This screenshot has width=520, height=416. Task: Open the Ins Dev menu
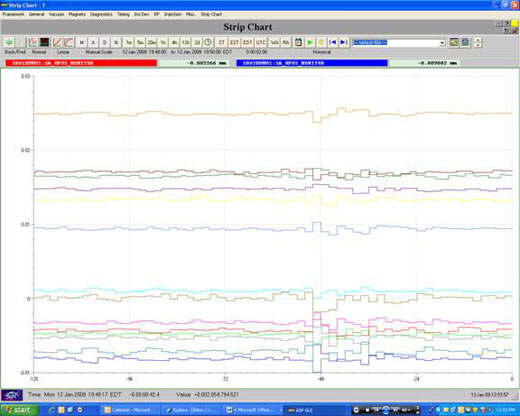tap(142, 14)
